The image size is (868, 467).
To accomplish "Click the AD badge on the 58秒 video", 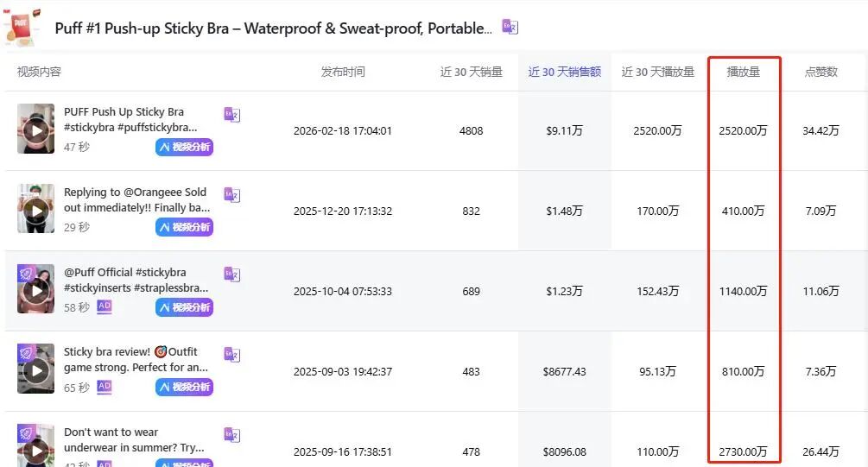I will coord(105,306).
